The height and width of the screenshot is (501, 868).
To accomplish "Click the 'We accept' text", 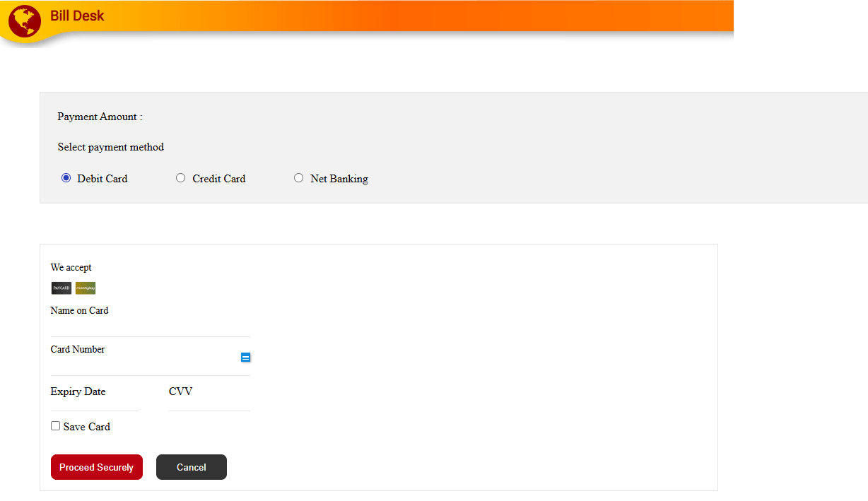I will (71, 267).
